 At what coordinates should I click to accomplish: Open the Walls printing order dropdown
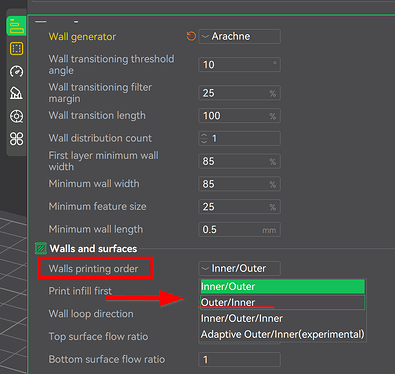239,268
